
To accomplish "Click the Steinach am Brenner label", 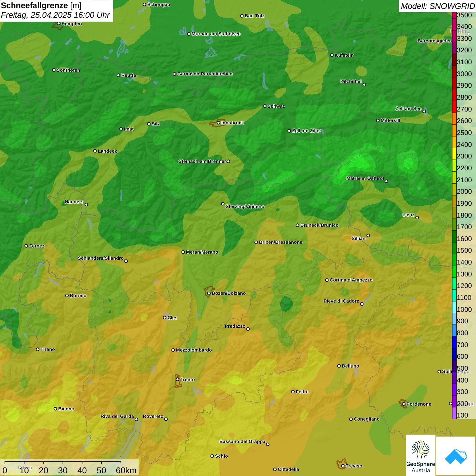I will click(202, 161).
